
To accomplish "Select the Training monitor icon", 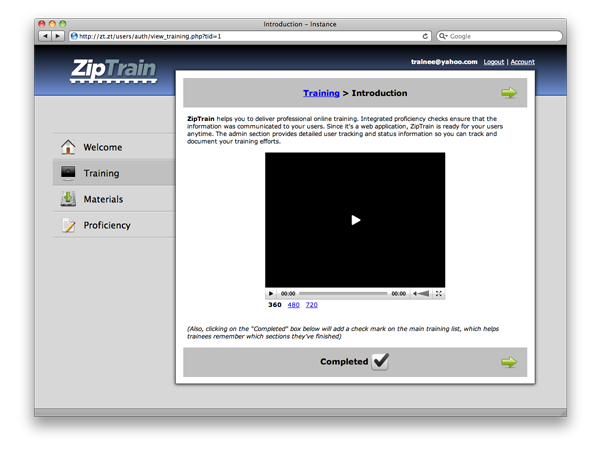I will (68, 173).
